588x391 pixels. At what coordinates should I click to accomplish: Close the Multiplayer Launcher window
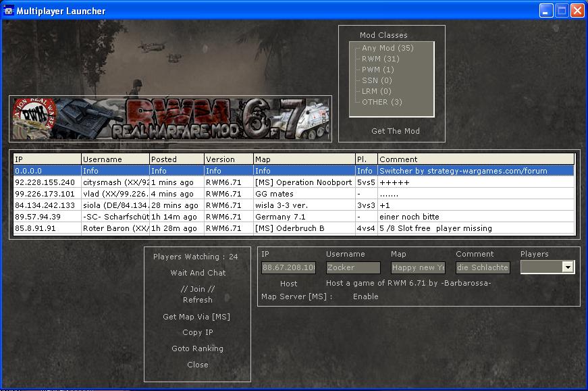click(577, 11)
